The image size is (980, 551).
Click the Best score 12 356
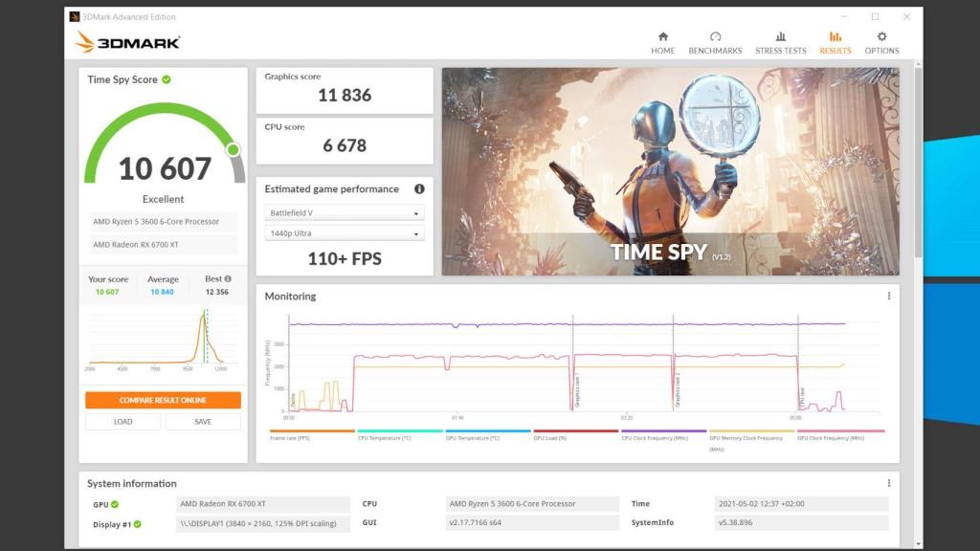(x=217, y=292)
